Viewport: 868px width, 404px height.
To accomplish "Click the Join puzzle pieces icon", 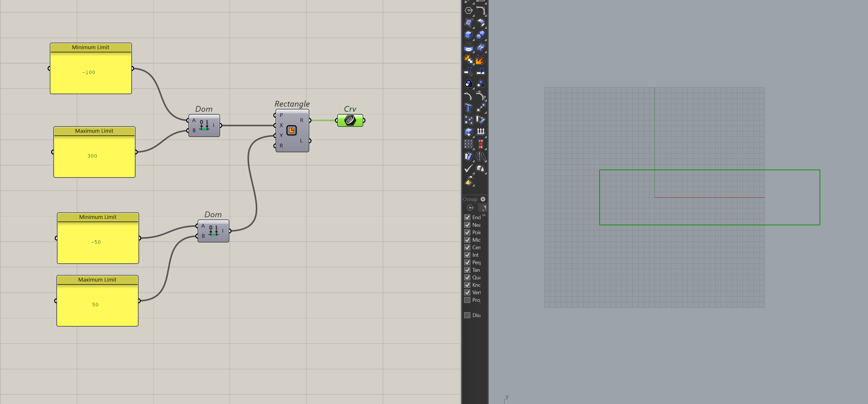I will coord(468,60).
